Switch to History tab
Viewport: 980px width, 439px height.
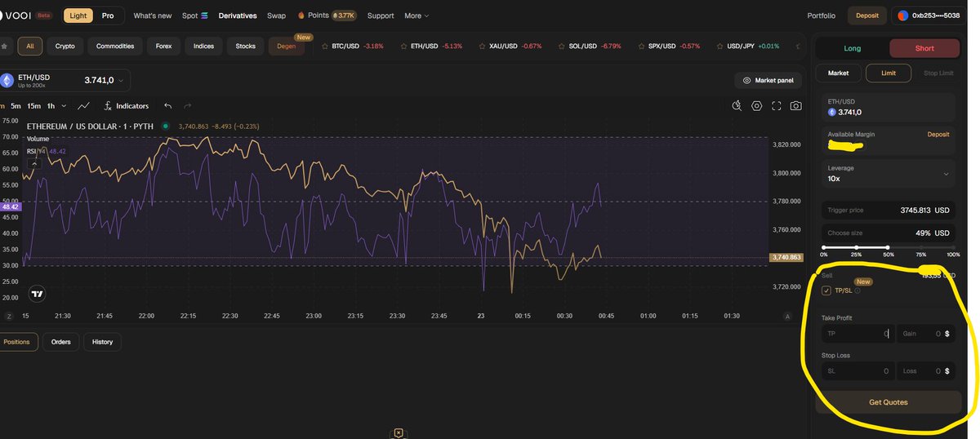pos(102,342)
